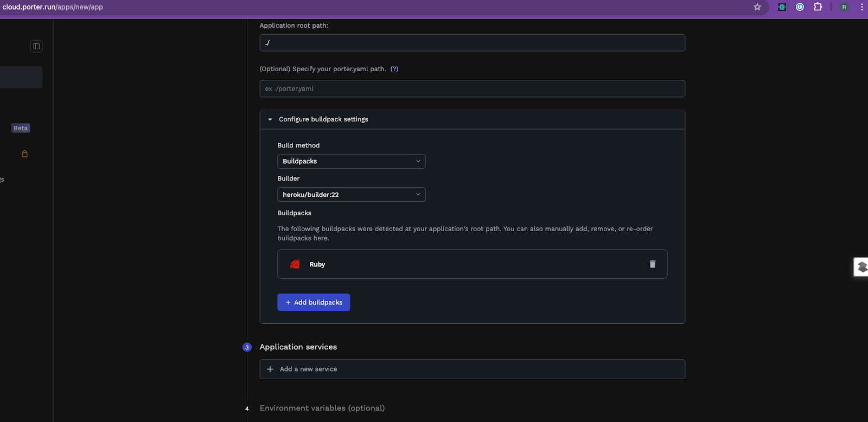Open the browser extensions puzzle icon
The width and height of the screenshot is (868, 422).
pos(818,7)
